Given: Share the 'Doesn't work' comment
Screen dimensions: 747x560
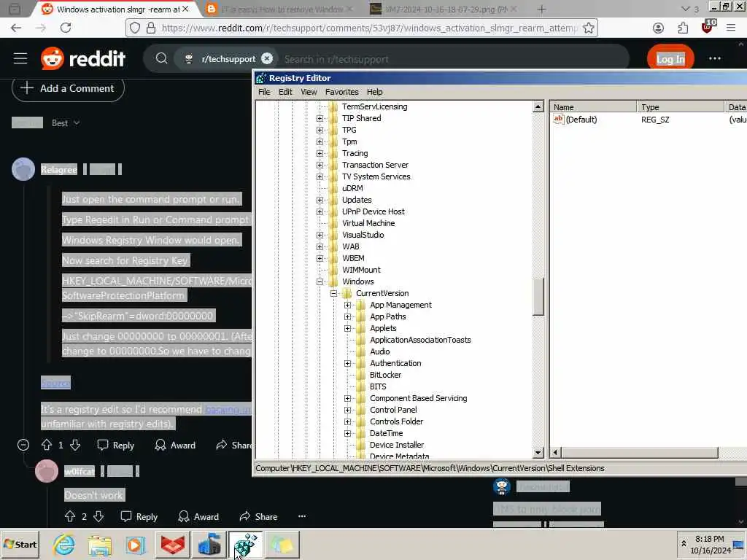Looking at the screenshot, I should coord(259,517).
